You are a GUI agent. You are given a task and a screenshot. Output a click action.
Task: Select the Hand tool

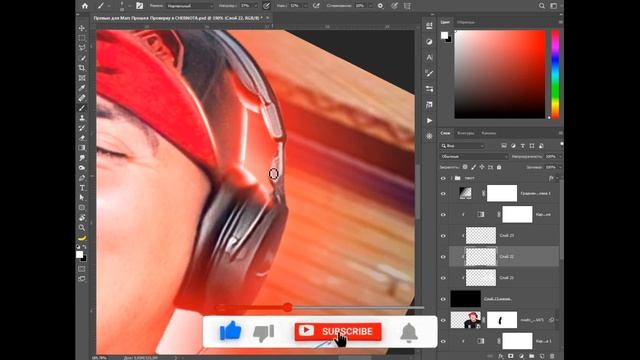(x=82, y=218)
